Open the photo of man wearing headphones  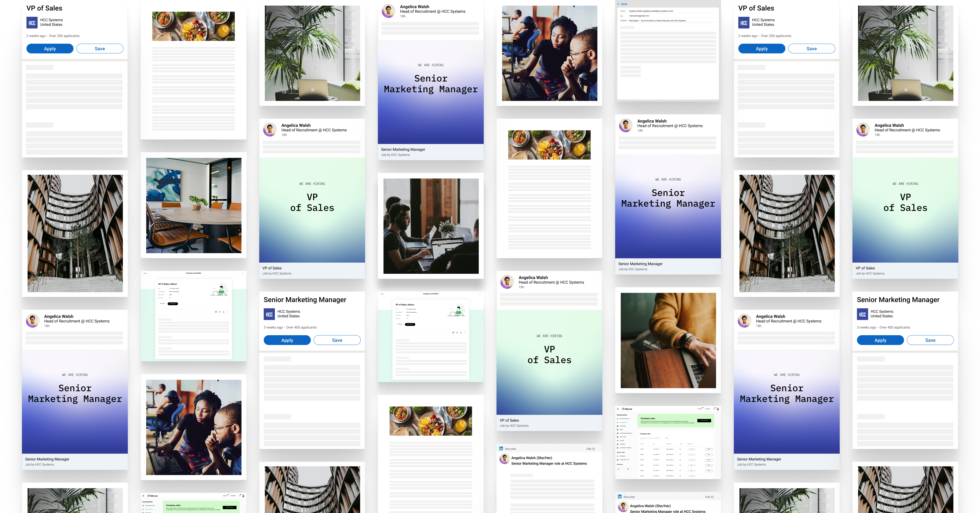[x=431, y=226]
